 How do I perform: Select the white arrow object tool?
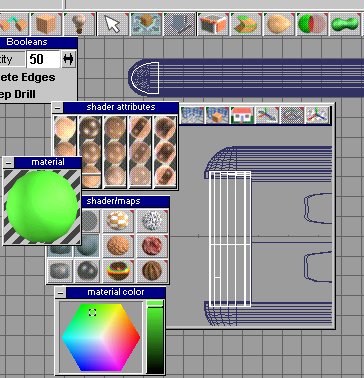(113, 24)
